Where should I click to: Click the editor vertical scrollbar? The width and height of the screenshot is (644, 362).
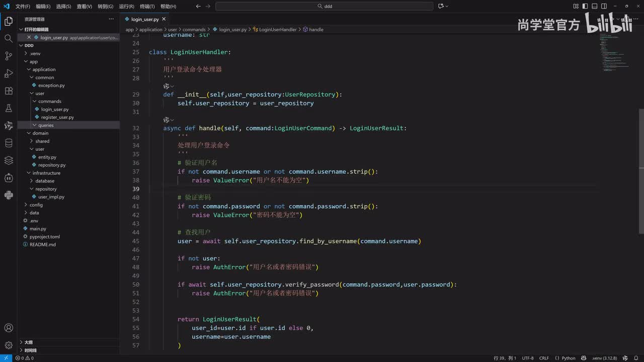pyautogui.click(x=641, y=171)
